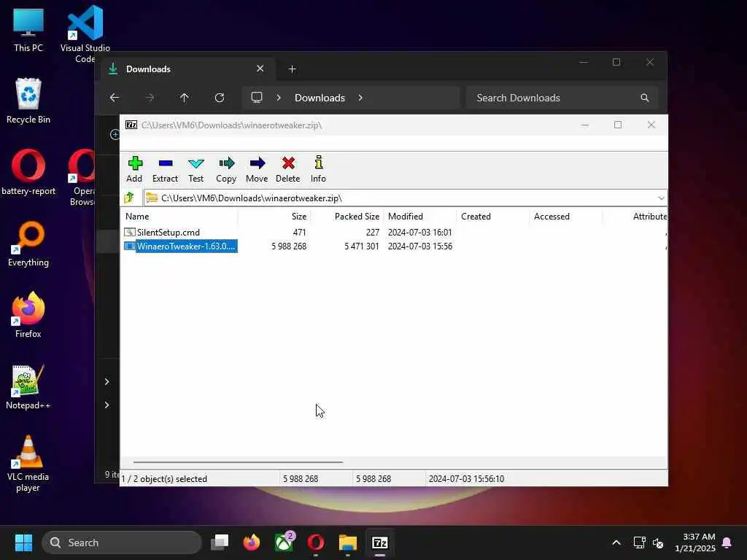Viewport: 747px width, 560px height.
Task: Expand chevron before Downloads in breadcrumb
Action: coord(279,98)
